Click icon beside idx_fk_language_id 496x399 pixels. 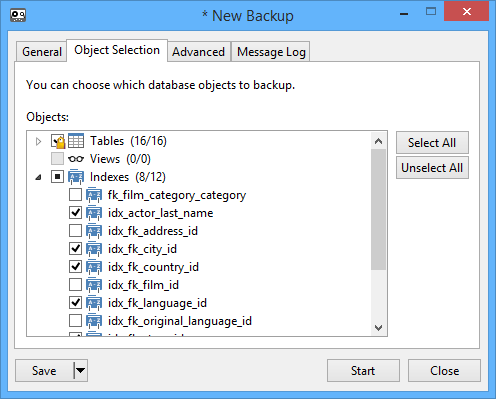(x=94, y=303)
